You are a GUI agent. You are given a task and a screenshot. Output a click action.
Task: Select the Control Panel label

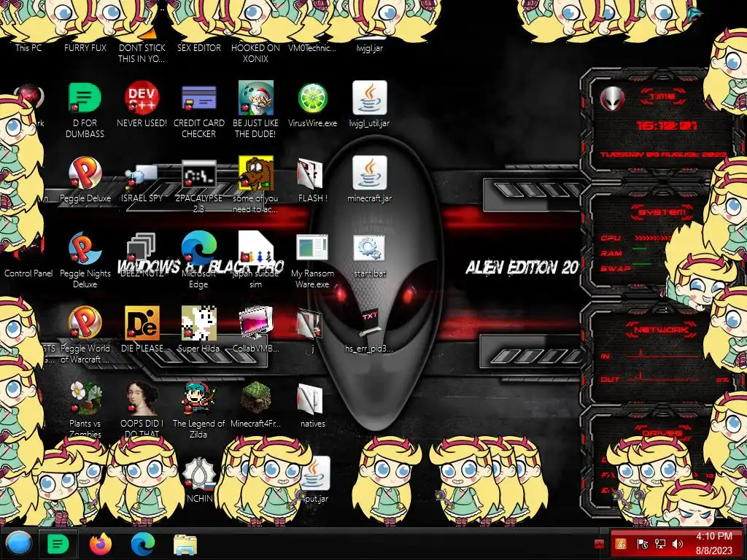point(28,273)
